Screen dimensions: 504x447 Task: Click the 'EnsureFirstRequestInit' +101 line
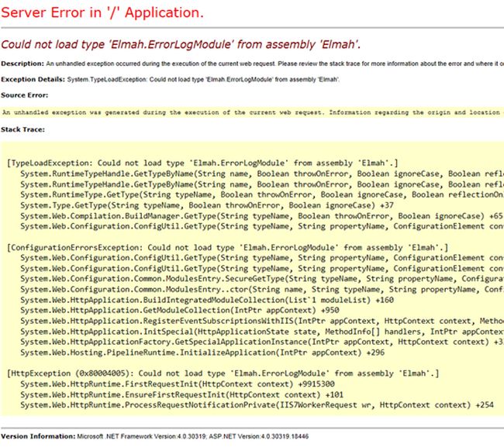point(182,394)
